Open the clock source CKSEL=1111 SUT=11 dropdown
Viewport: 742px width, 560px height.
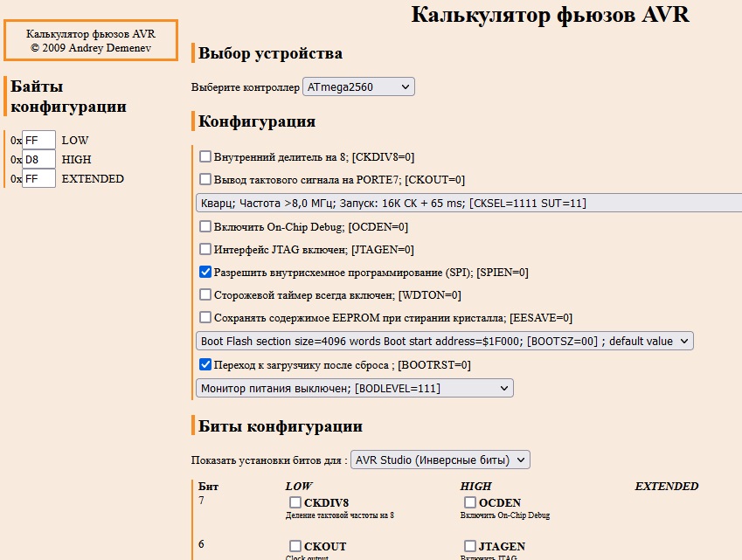(468, 203)
